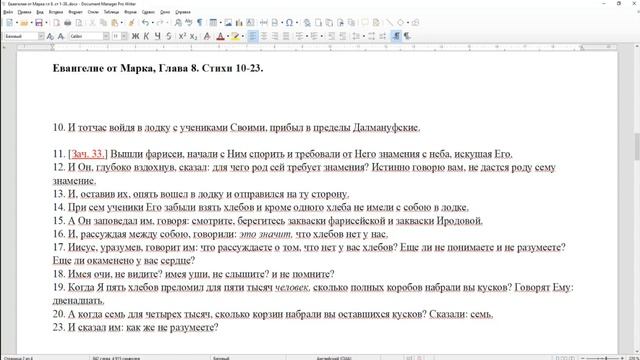Click the Cut scissors icon
The width and height of the screenshot is (640, 360).
click(x=92, y=23)
